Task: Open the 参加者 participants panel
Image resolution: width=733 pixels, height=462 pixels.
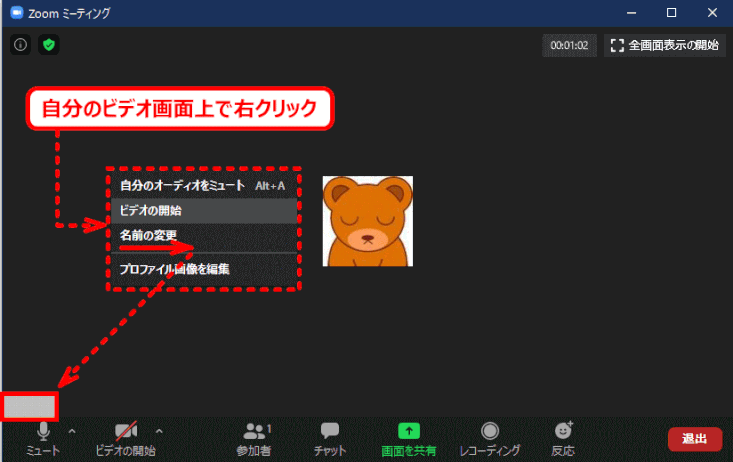Action: pyautogui.click(x=255, y=439)
